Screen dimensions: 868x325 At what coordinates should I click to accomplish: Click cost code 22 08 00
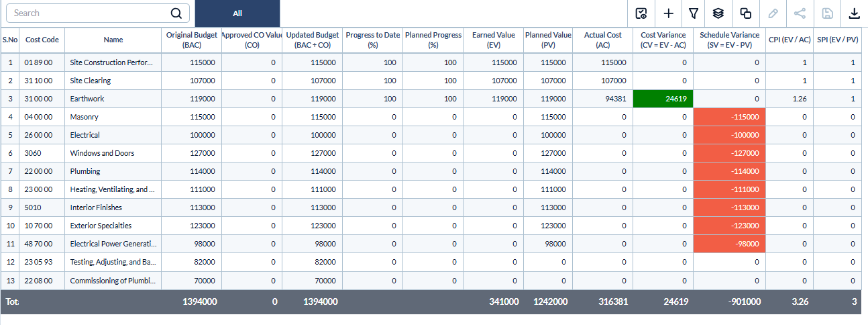point(42,280)
